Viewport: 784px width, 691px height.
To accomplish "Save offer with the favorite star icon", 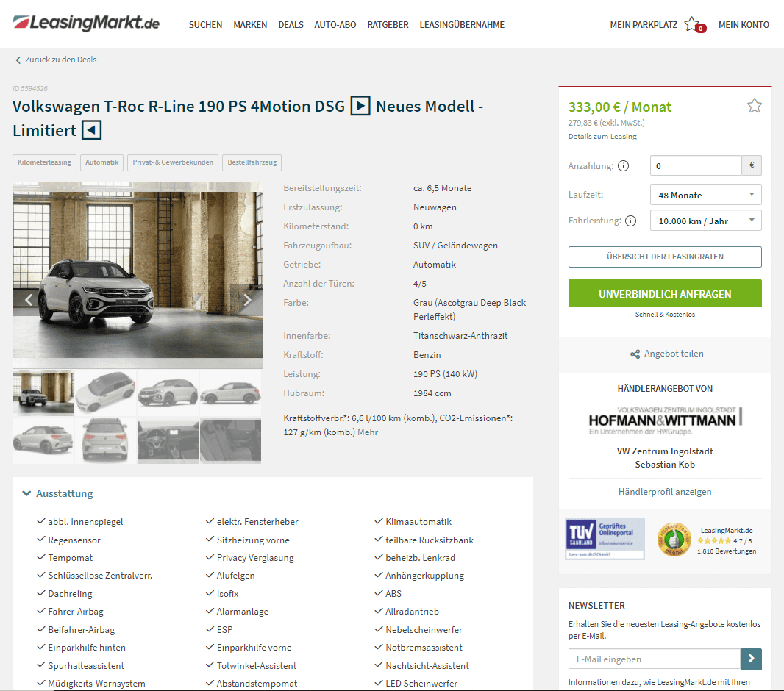I will 754,106.
